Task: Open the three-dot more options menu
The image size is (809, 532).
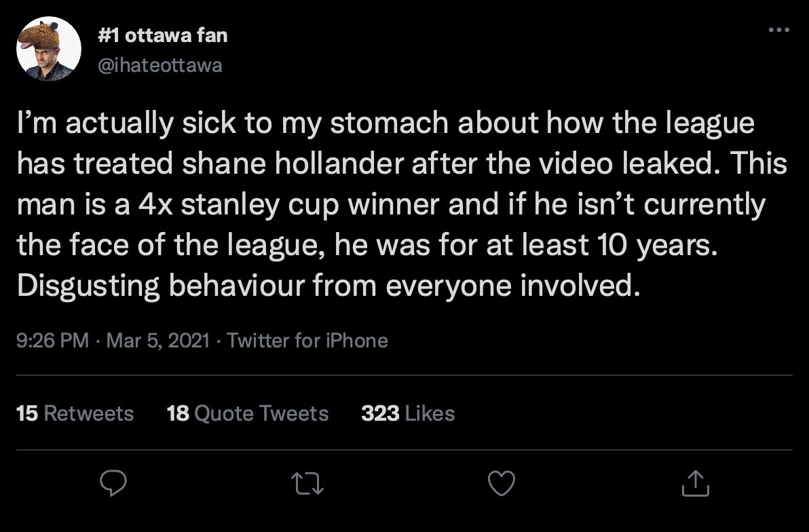Action: (778, 30)
